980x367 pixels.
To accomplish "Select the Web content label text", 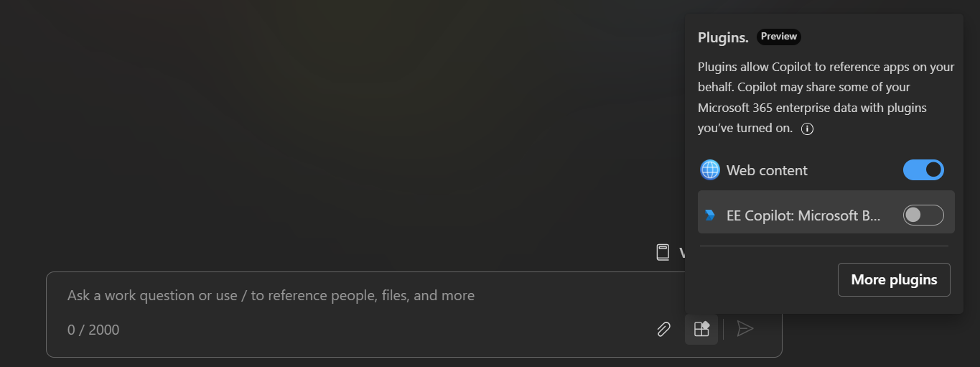I will (767, 170).
